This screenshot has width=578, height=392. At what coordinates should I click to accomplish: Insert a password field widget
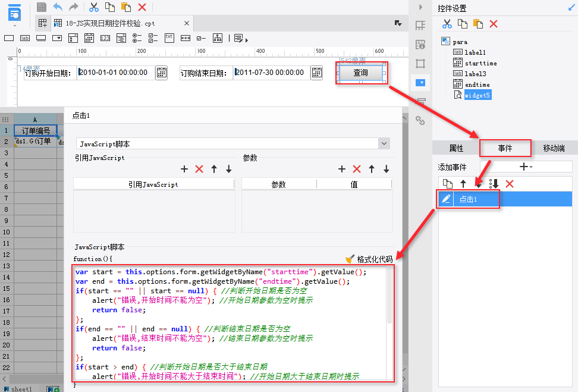(186, 38)
